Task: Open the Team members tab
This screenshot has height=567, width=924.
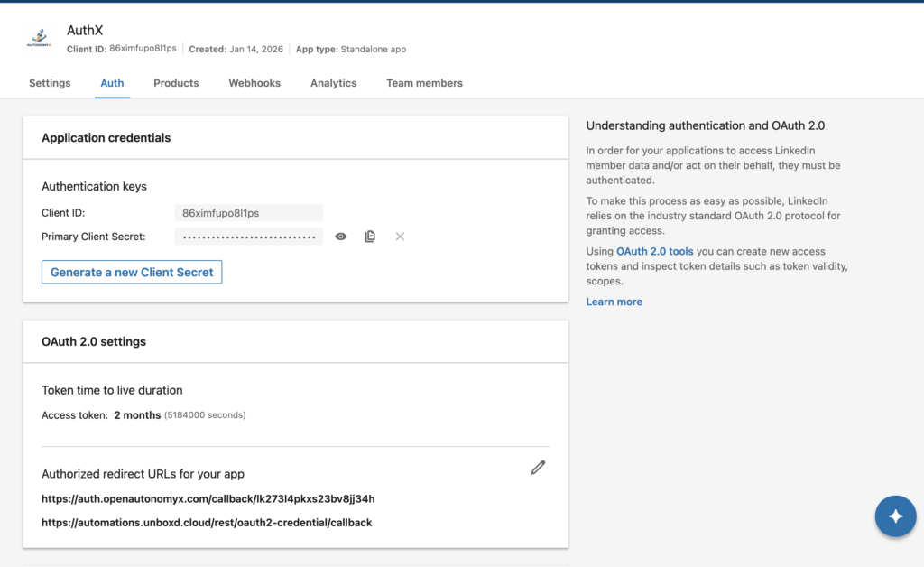Action: [424, 83]
